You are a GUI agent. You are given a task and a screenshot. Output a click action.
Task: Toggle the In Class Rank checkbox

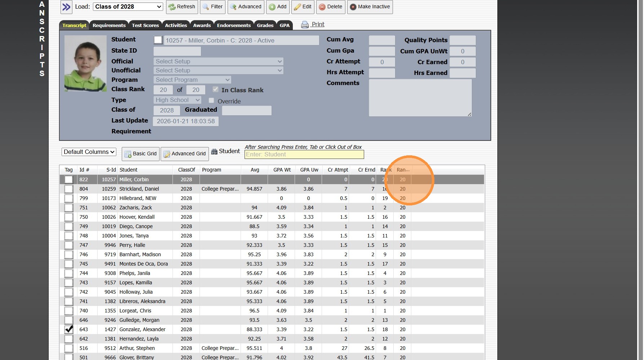215,89
